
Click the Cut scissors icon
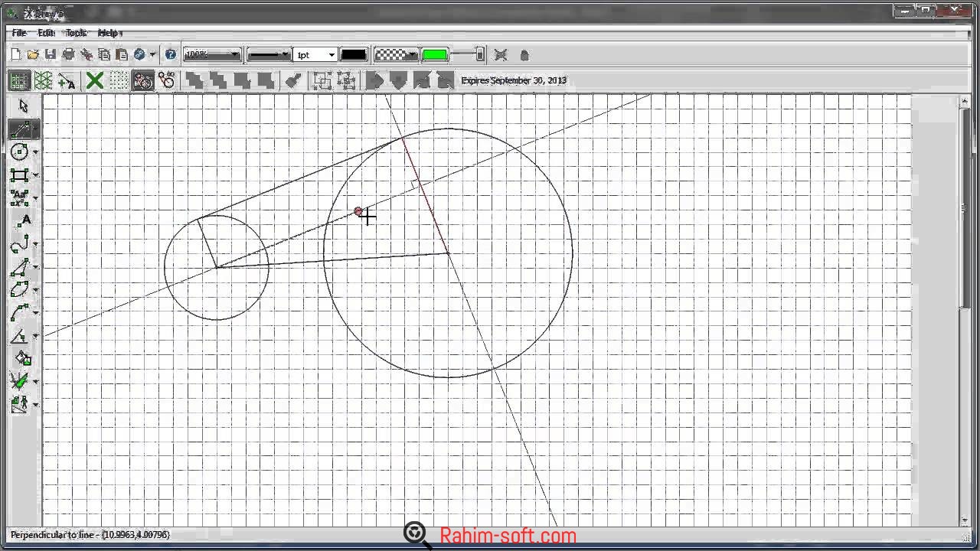click(87, 55)
